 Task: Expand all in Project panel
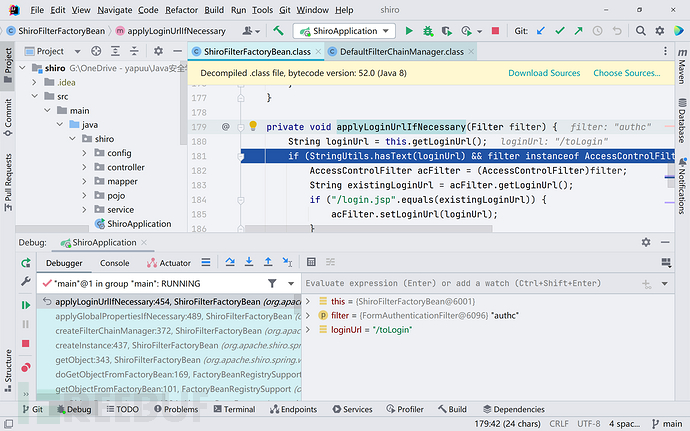[x=115, y=52]
